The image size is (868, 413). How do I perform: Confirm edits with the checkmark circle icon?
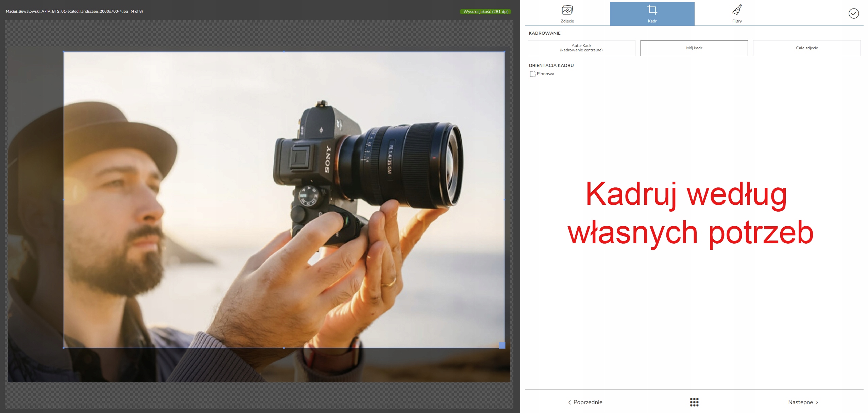tap(853, 14)
